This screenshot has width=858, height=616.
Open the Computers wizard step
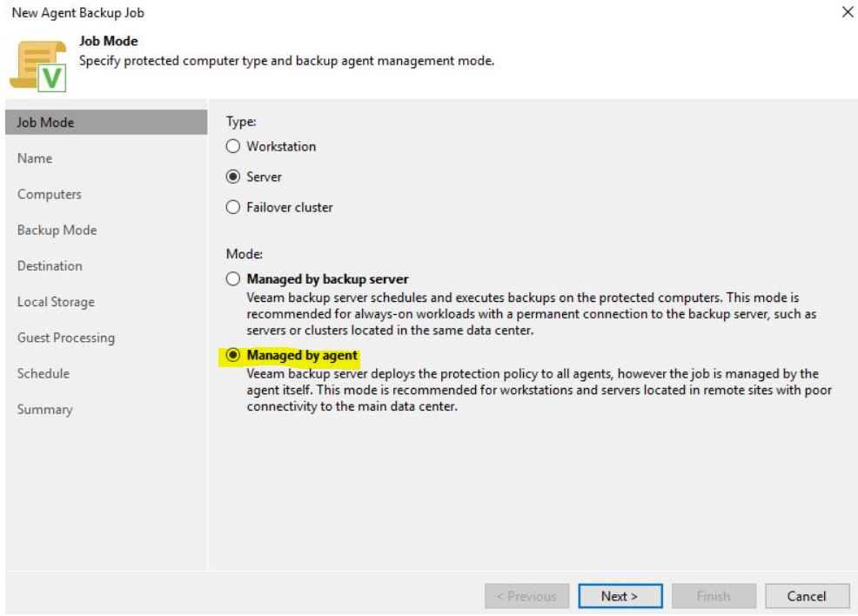tap(50, 194)
